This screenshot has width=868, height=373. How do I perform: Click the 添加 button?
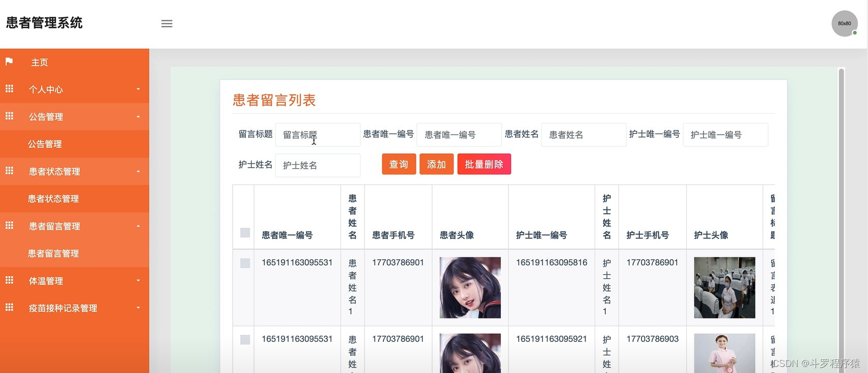pos(436,164)
